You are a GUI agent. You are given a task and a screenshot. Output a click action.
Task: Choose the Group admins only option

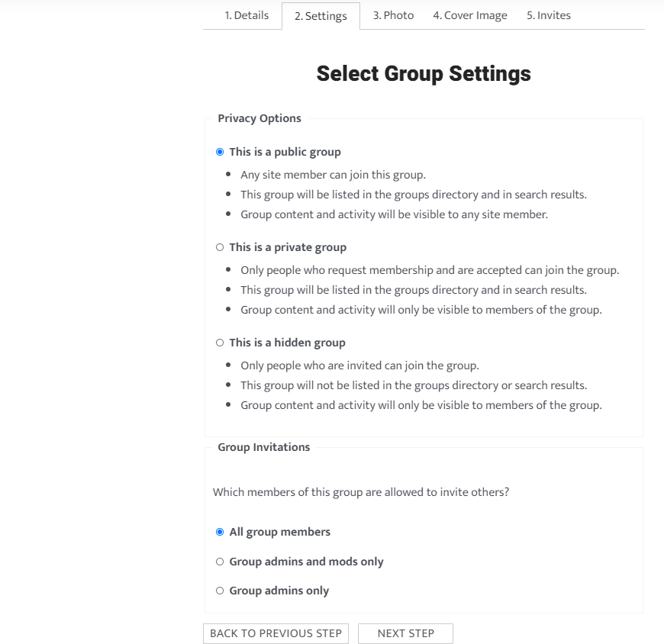(x=220, y=591)
